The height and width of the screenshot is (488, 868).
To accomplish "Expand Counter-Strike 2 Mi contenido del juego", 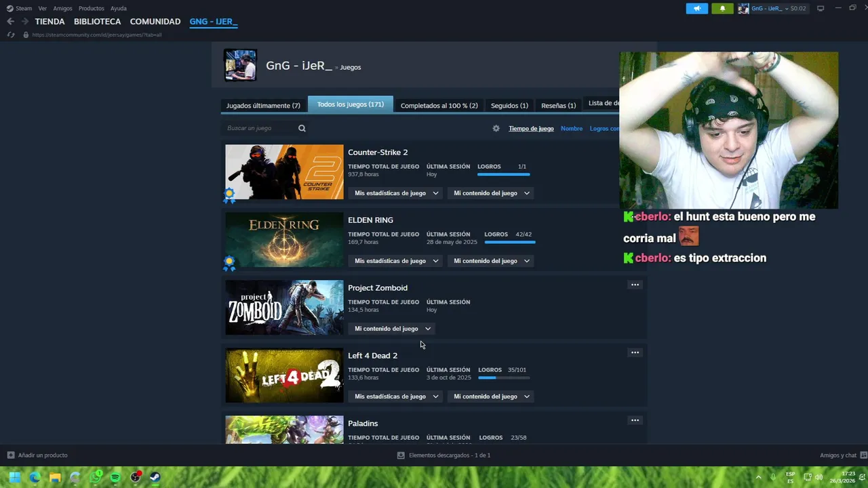I will pyautogui.click(x=491, y=193).
